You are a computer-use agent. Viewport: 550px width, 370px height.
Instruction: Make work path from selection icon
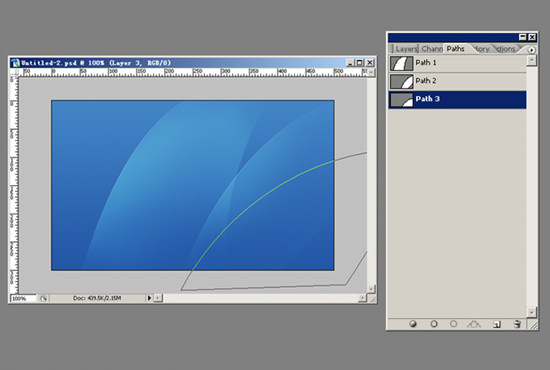point(474,324)
